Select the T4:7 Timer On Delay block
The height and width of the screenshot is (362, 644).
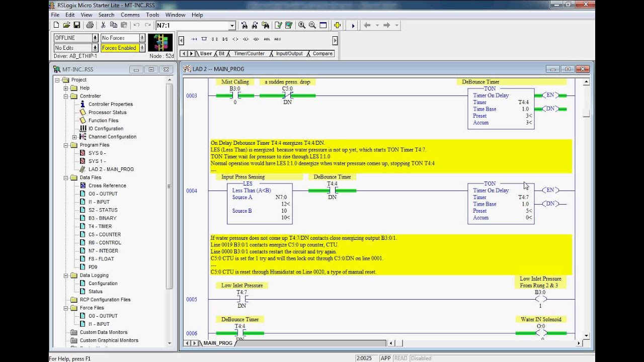[501, 203]
